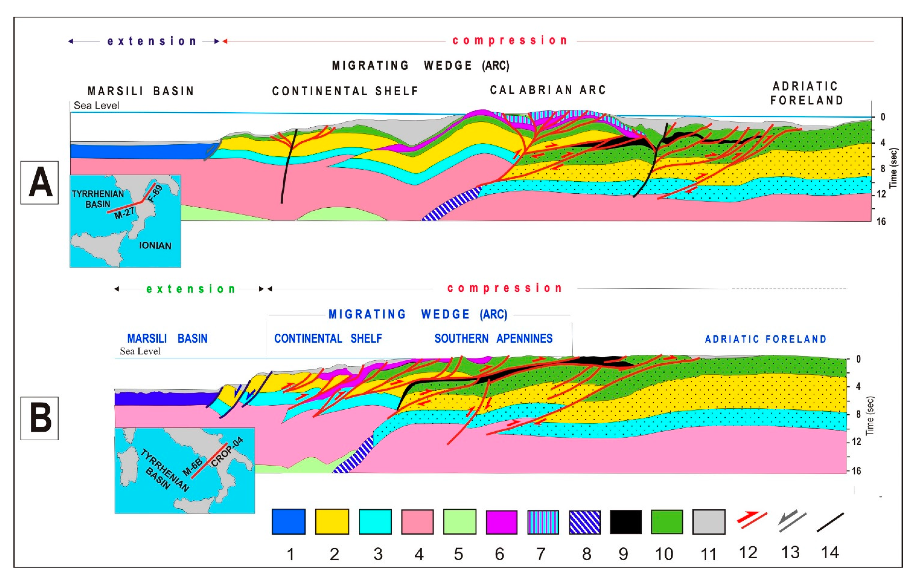This screenshot has height=588, width=916.
Task: Click the blue legend swatch numbered 1
Action: tap(288, 521)
